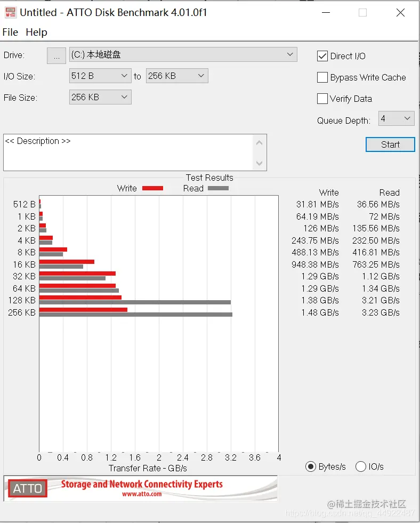Enable the Verify Data checkbox
This screenshot has width=420, height=523.
tap(322, 99)
